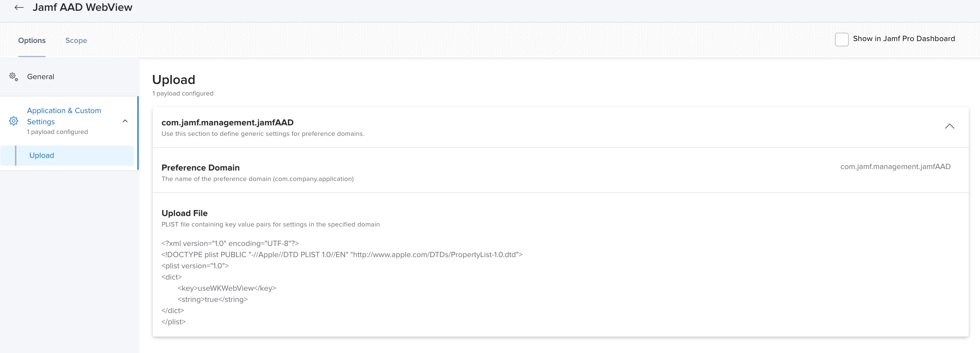Click the General gears icon in sidebar
This screenshot has height=353, width=980.
pyautogui.click(x=14, y=77)
